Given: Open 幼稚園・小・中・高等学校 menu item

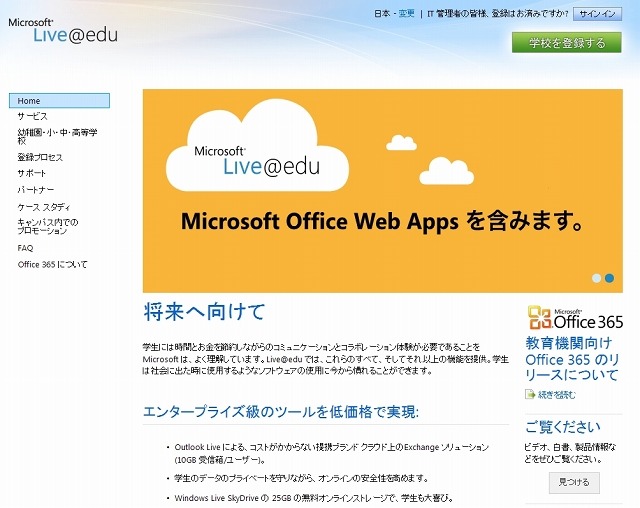Looking at the screenshot, I should coord(57,137).
